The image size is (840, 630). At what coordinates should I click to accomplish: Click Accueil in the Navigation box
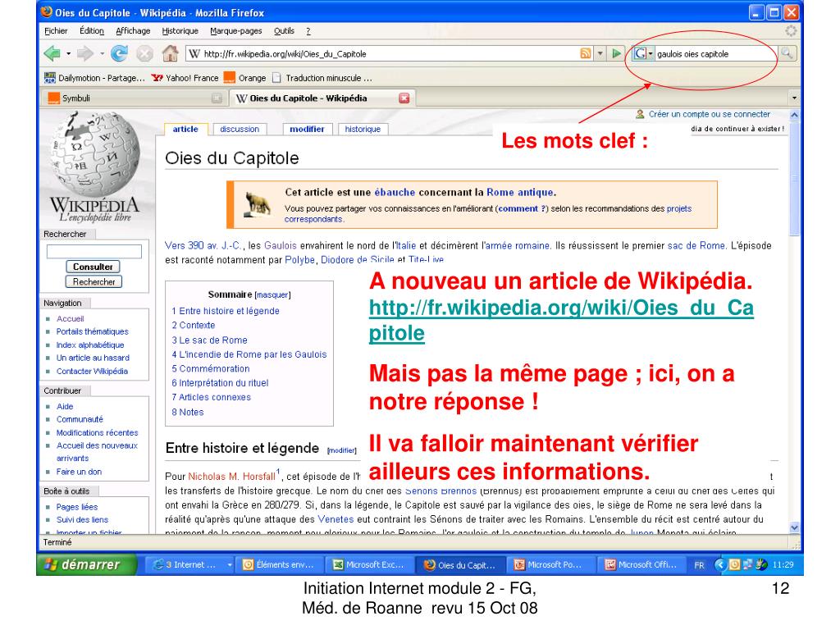tap(71, 319)
